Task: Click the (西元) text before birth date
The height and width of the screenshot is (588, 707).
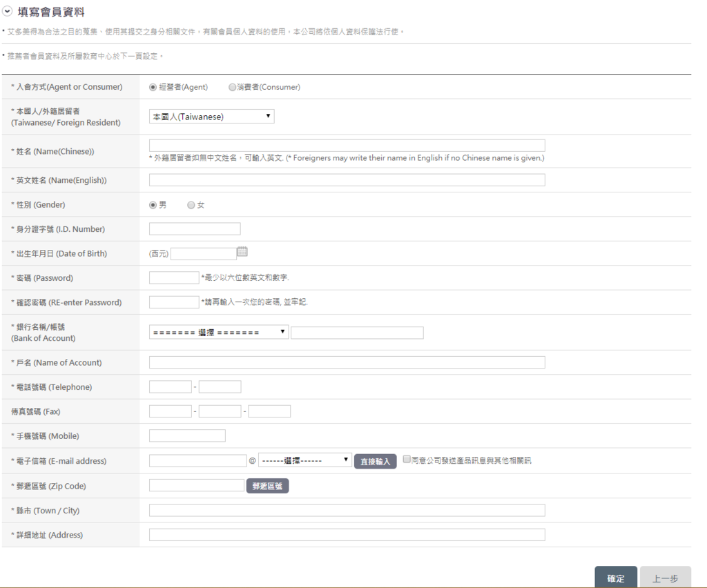Action: coord(159,254)
